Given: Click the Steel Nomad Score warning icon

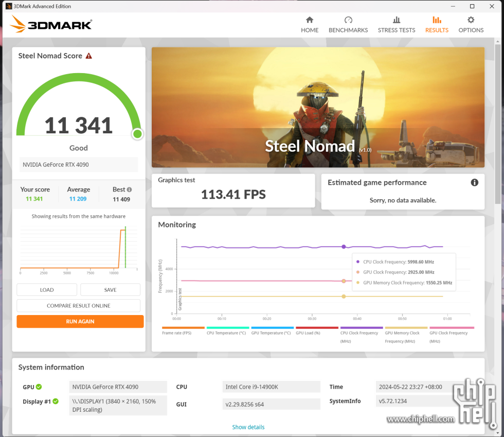Looking at the screenshot, I should tap(88, 56).
